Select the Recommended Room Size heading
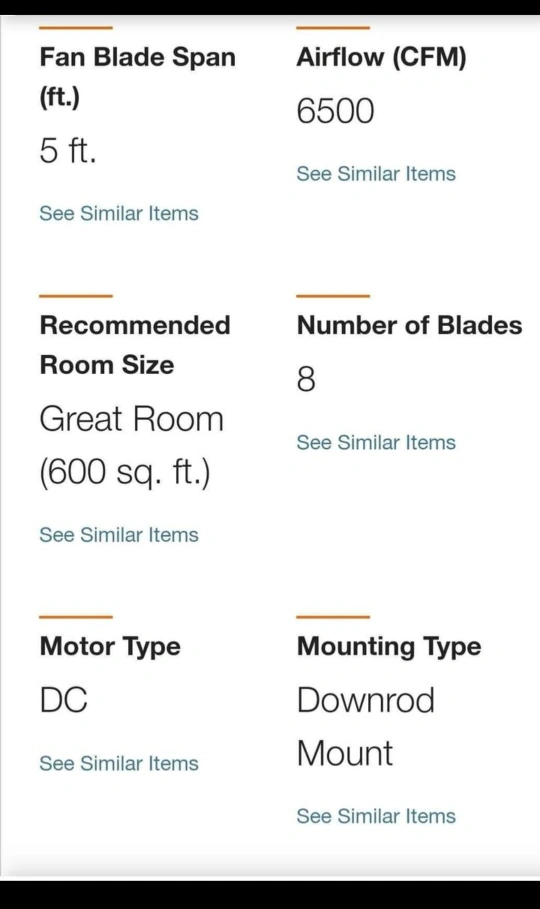This screenshot has width=540, height=909. pos(135,345)
